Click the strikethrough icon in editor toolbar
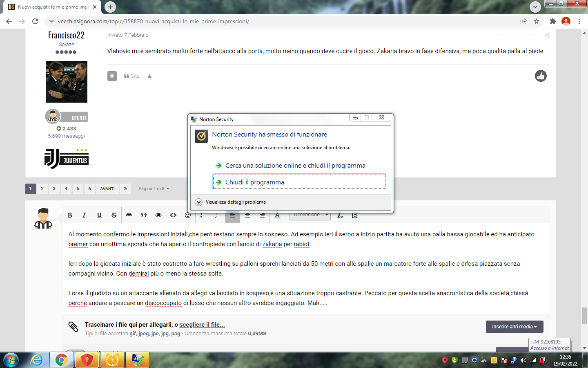This screenshot has width=588, height=368. [x=114, y=215]
